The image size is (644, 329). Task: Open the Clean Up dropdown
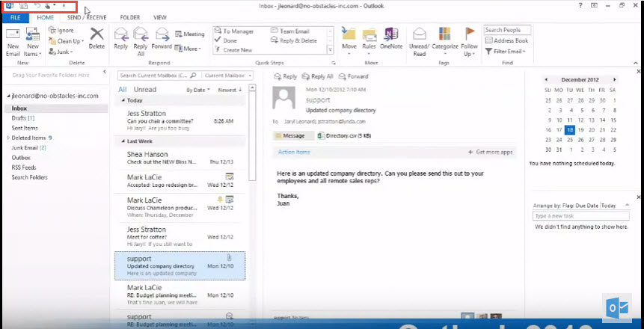click(67, 41)
